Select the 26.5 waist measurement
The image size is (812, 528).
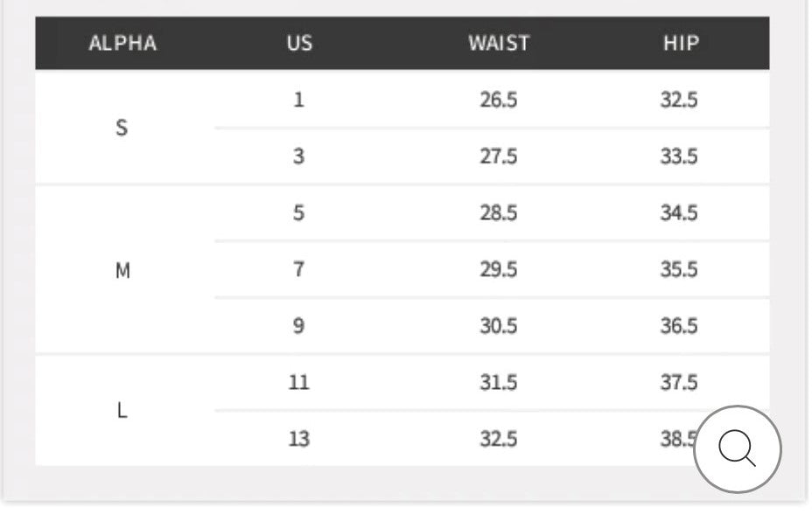[x=499, y=100]
